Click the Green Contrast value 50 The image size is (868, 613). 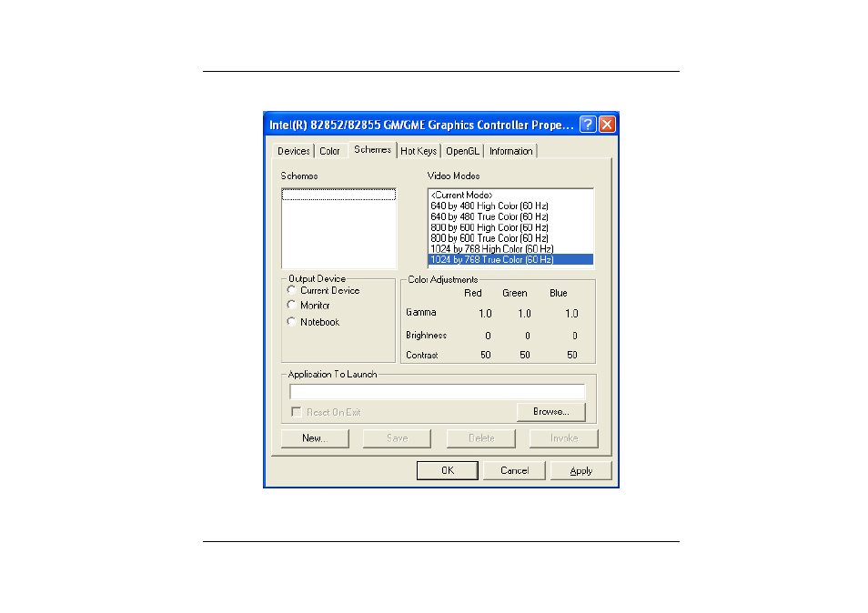[525, 356]
